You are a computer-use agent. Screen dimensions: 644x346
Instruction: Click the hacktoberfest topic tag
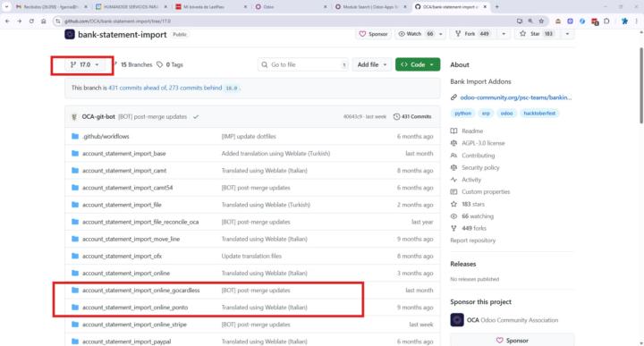pyautogui.click(x=539, y=114)
